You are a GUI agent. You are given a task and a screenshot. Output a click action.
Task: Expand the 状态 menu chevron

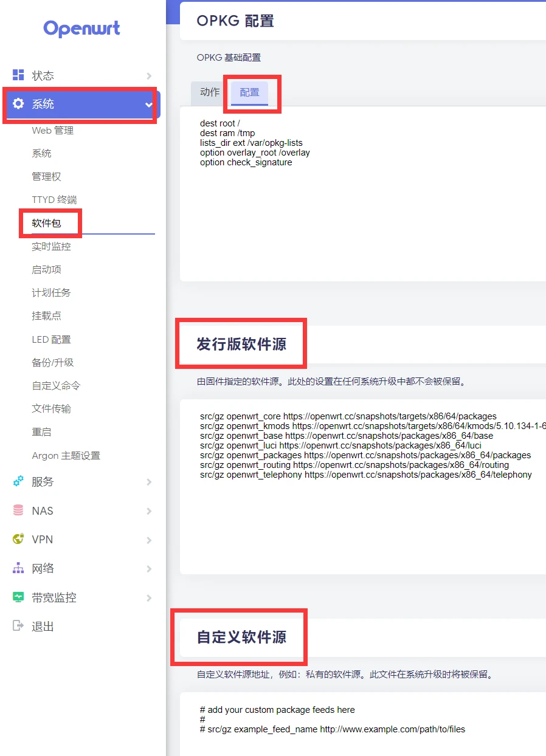[149, 75]
